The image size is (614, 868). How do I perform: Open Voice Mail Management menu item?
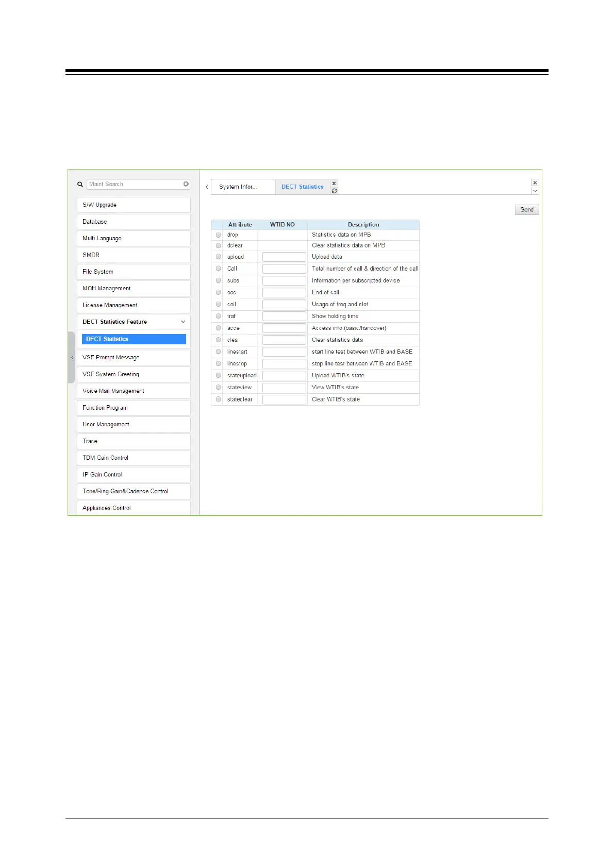pos(134,391)
